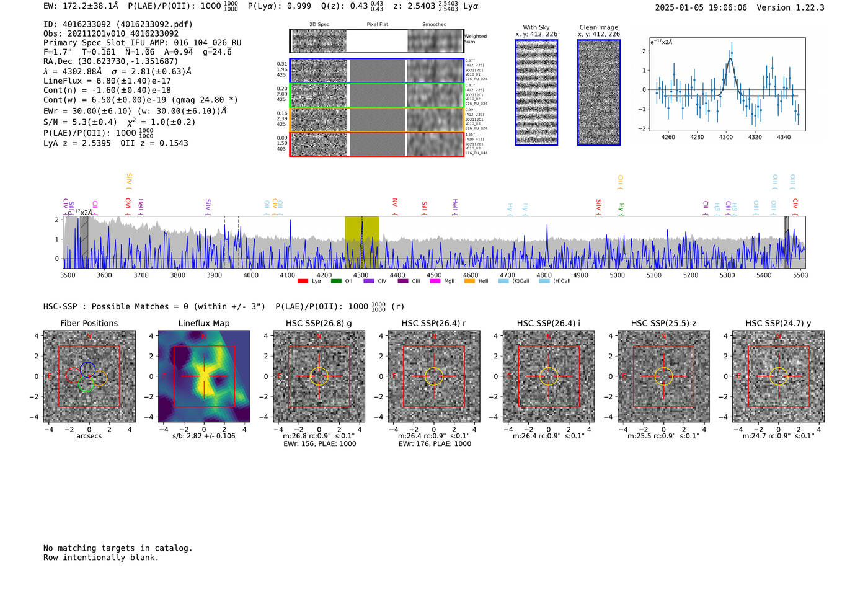
Task: Click the (H)CaII legend swatch
Action: (x=544, y=282)
